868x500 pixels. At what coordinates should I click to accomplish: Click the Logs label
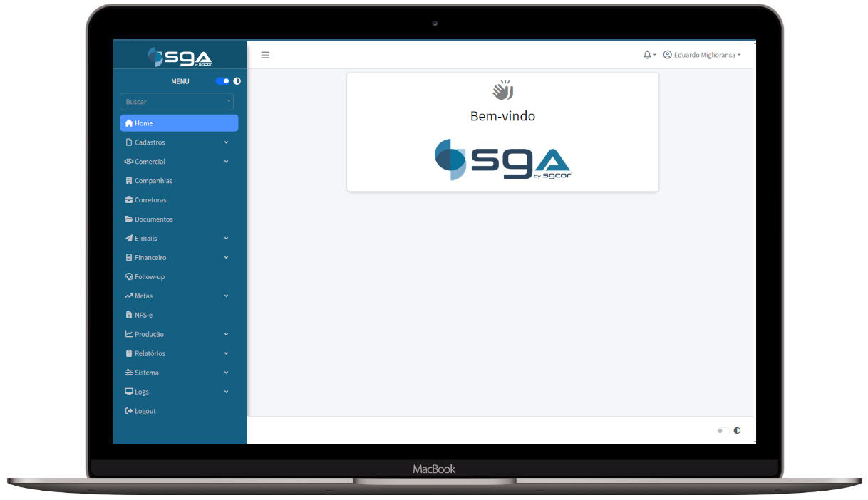point(142,392)
